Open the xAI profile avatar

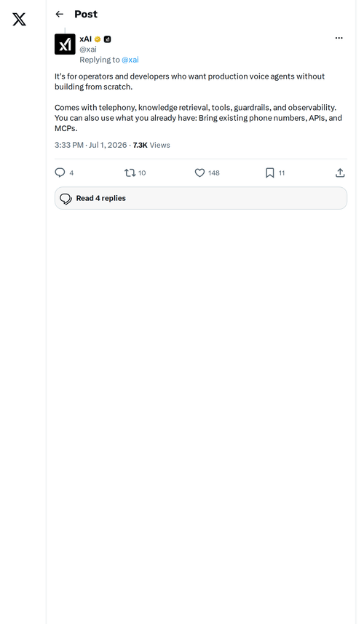pos(65,44)
